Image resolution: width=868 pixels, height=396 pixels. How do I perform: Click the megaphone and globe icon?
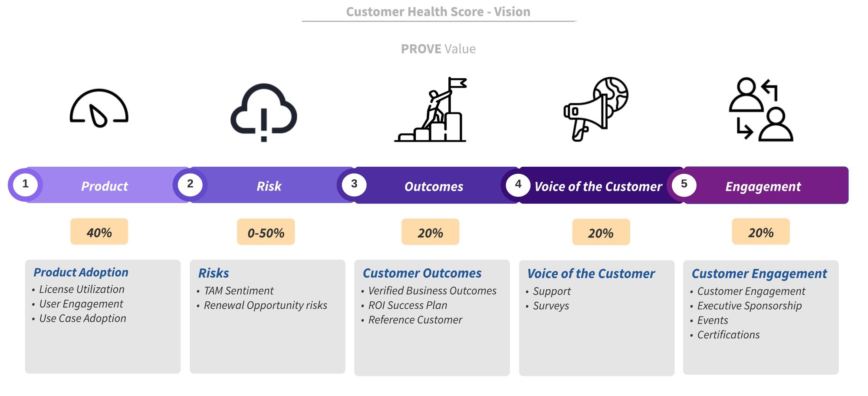pyautogui.click(x=596, y=109)
